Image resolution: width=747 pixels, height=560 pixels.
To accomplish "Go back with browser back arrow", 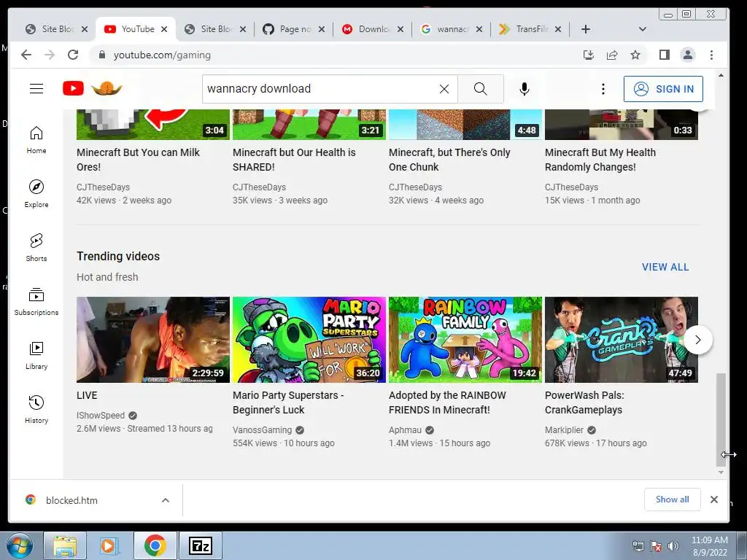I will (x=26, y=55).
